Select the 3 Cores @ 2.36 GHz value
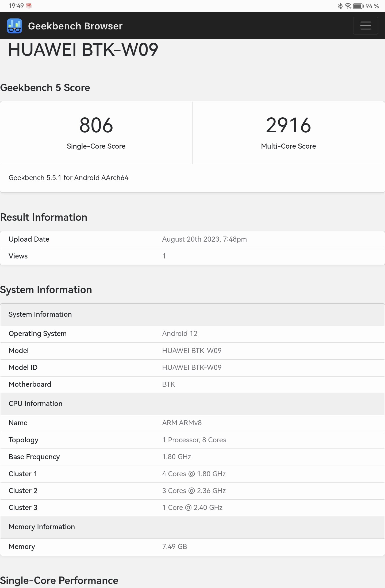 [x=194, y=491]
